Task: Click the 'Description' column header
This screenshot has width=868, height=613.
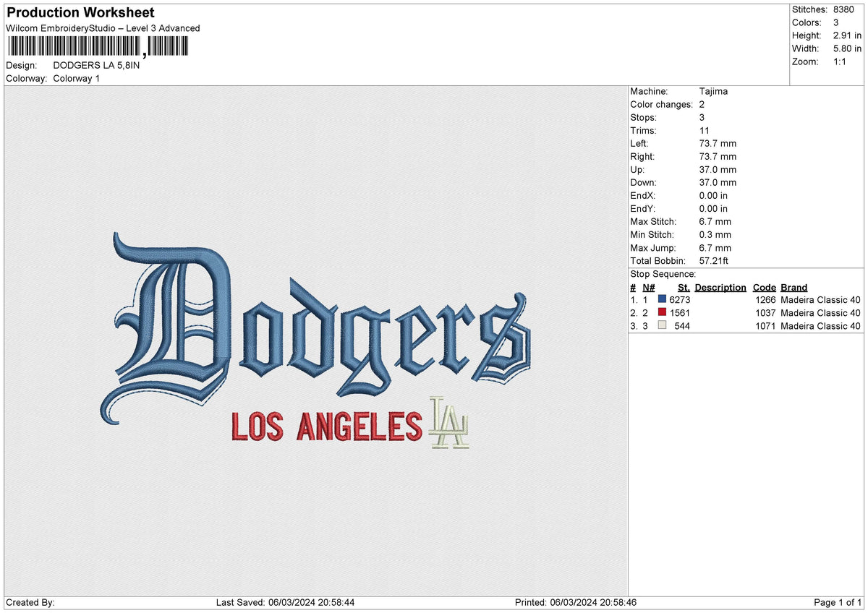Action: click(720, 287)
